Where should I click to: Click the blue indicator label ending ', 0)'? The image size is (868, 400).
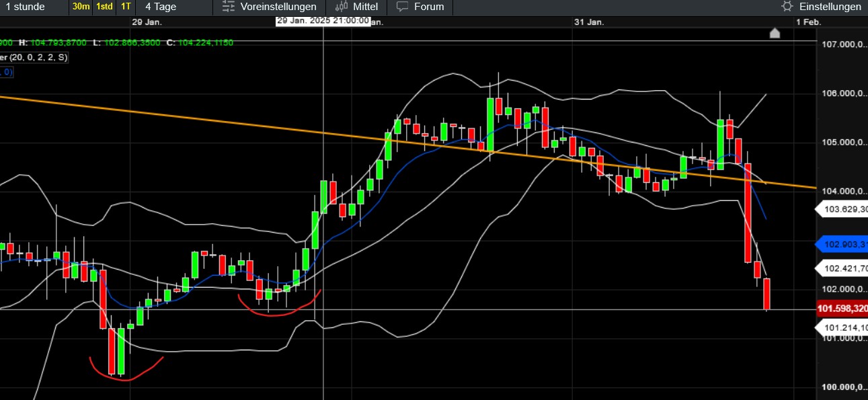[7, 72]
